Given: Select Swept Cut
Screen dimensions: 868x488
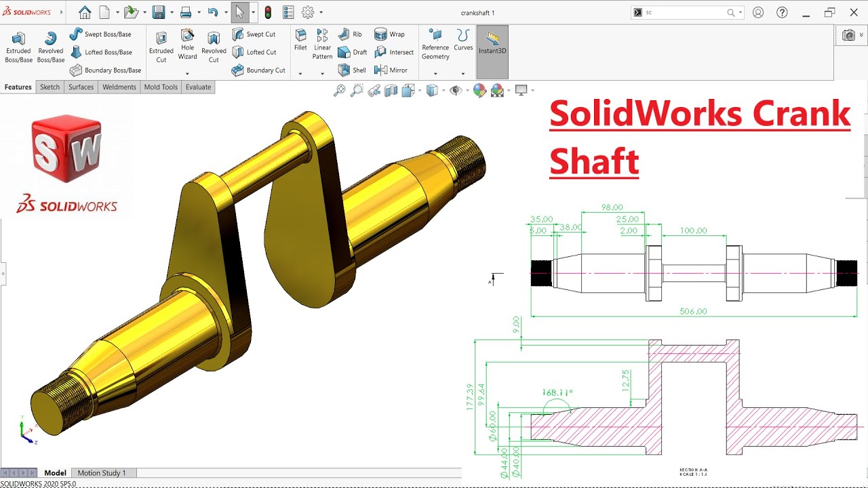Looking at the screenshot, I should tap(254, 34).
